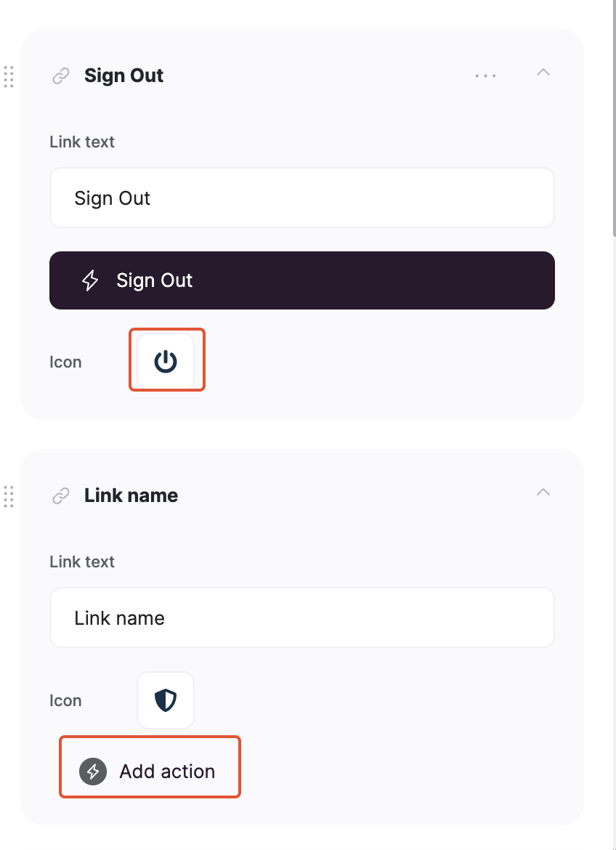Select the Link name heading text
The image size is (616, 850).
[131, 495]
